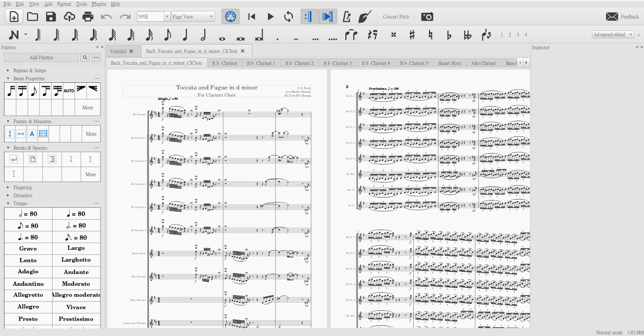Open the zoom level dropdown at 50%
Screen dimensions: 644x336
coord(167,16)
